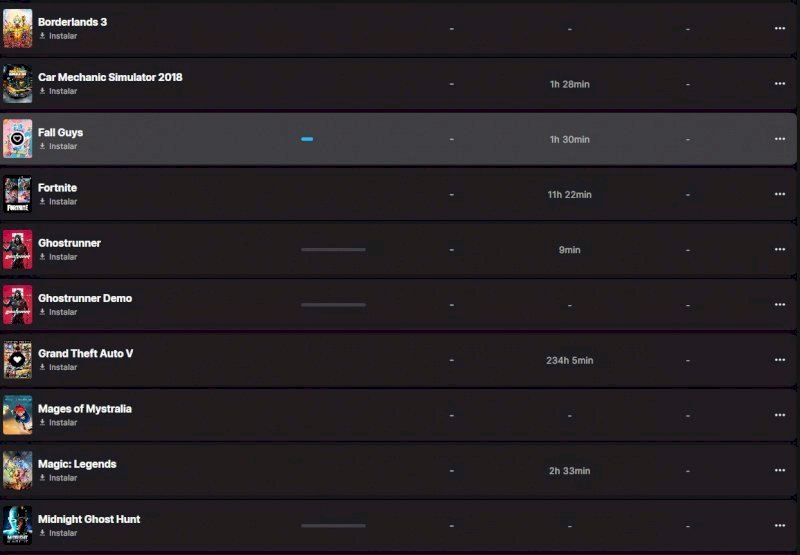Screen dimensions: 800x555
Task: Click the heart icon on Fall Guys thumbnail
Action: coord(17,138)
